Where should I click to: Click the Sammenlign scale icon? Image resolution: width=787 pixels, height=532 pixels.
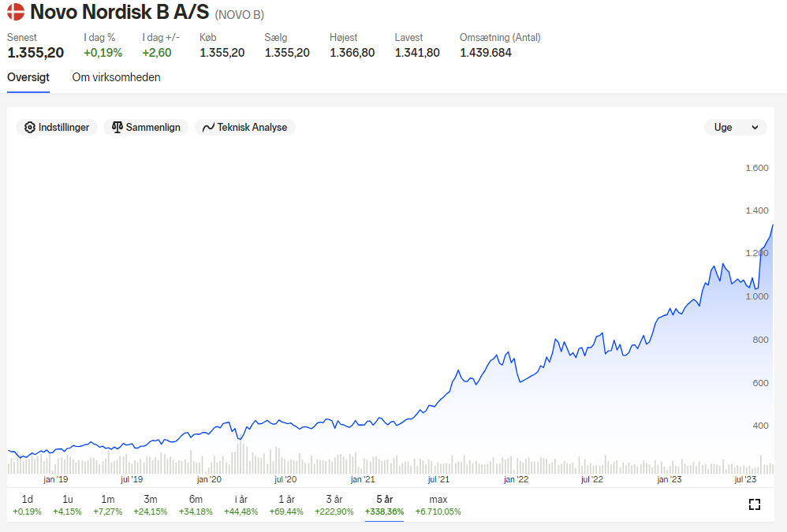(x=117, y=128)
